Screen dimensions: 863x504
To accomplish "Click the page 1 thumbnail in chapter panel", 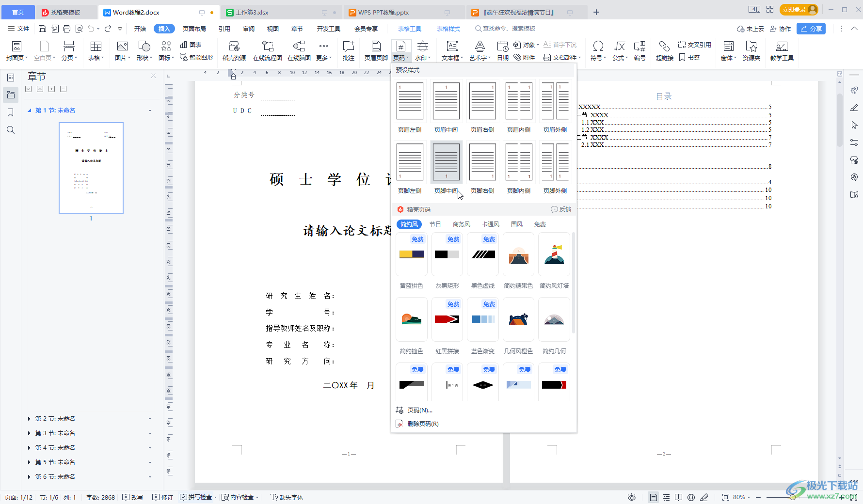I will 91,168.
